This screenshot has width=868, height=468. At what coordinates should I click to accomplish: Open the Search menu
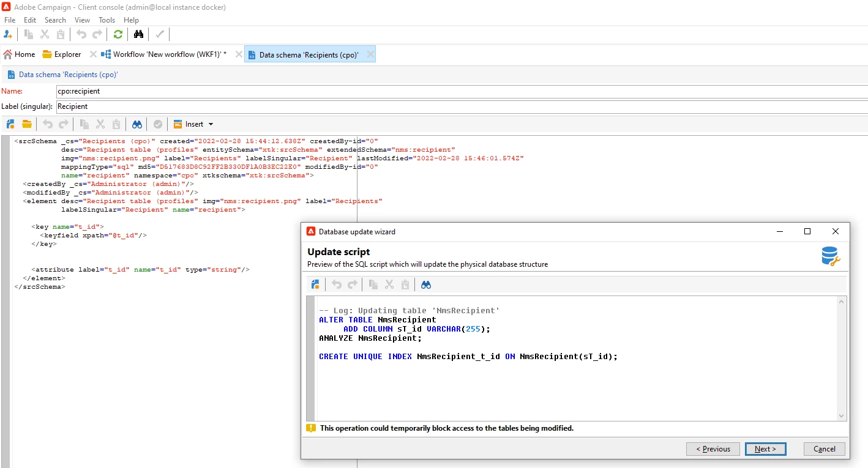(55, 20)
